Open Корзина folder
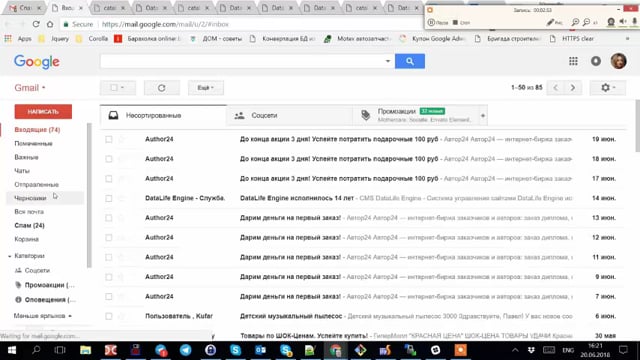The width and height of the screenshot is (640, 360). tap(27, 239)
